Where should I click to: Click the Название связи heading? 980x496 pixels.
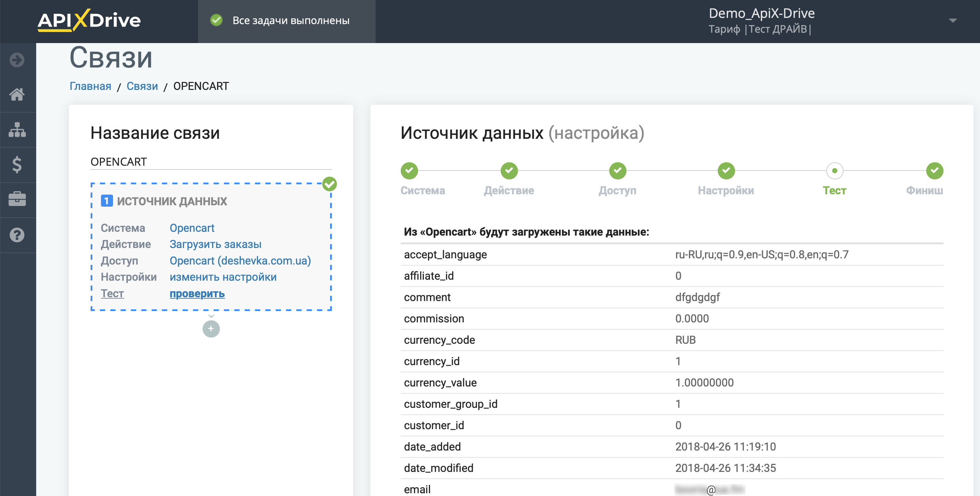[x=155, y=133]
